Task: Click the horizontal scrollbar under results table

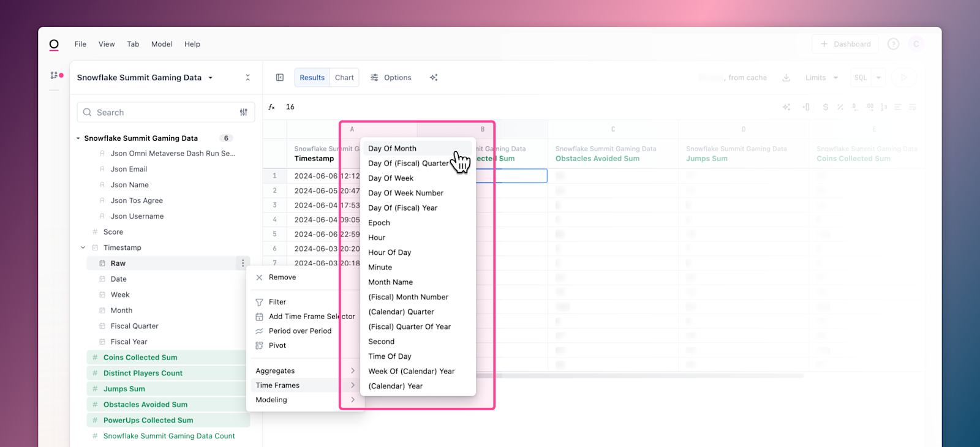Action: (643, 375)
